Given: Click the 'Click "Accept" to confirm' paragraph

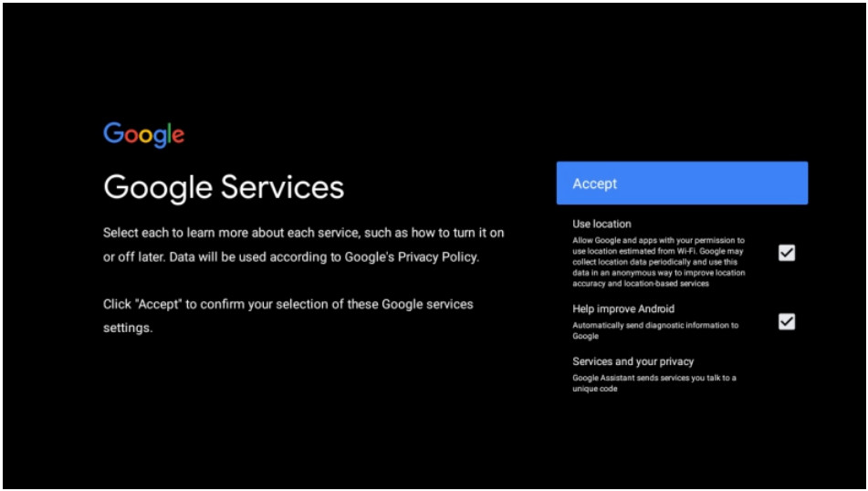Looking at the screenshot, I should click(288, 315).
